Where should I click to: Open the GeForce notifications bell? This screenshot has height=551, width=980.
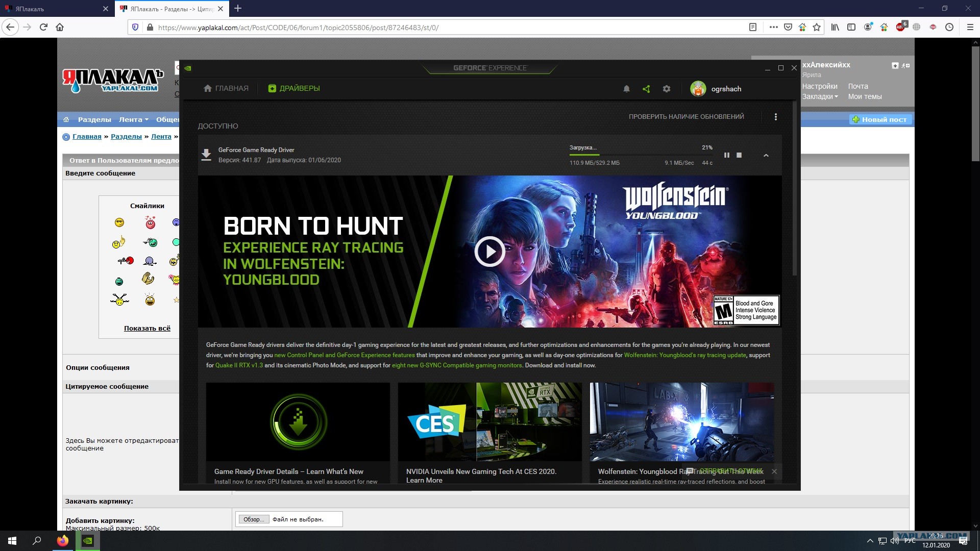[x=626, y=89]
